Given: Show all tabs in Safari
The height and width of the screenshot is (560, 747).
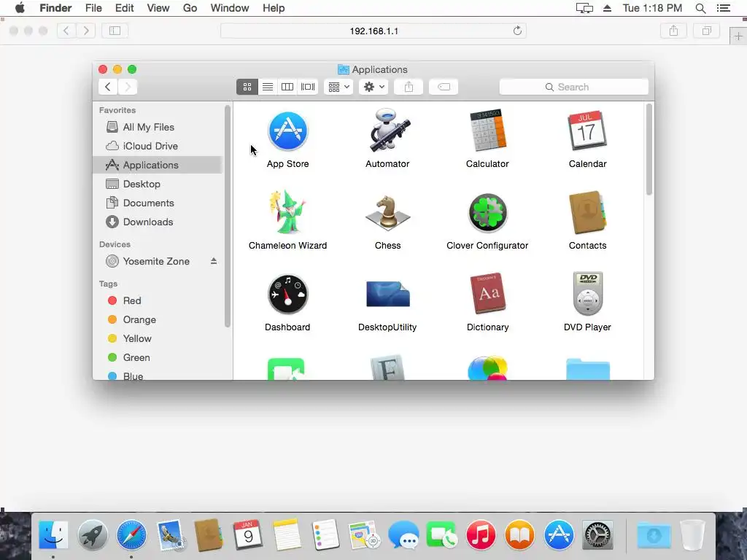Looking at the screenshot, I should 706,31.
